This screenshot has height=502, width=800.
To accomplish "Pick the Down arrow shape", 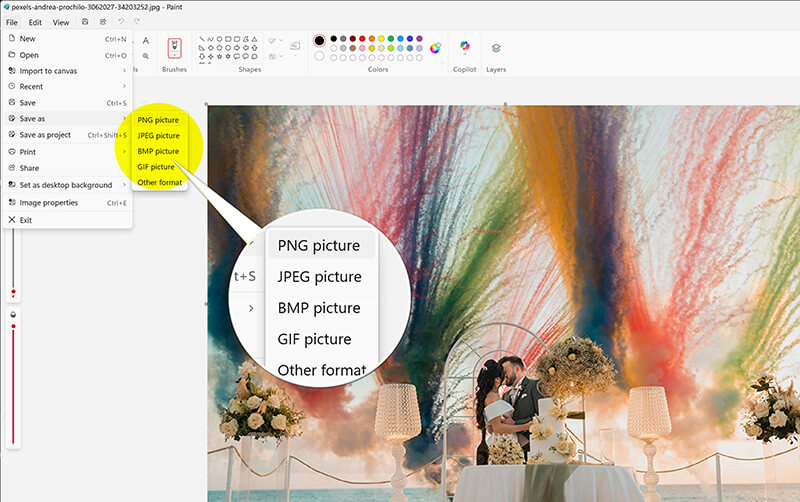I will 202,56.
